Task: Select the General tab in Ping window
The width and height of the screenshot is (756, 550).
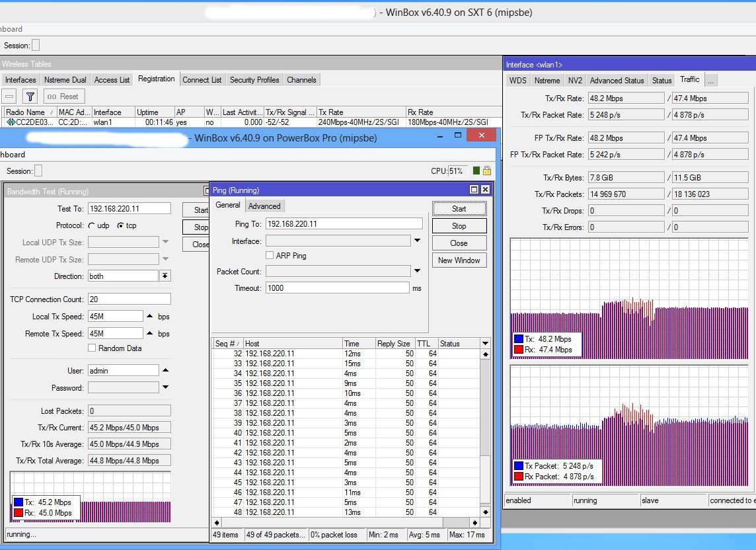Action: [x=227, y=205]
